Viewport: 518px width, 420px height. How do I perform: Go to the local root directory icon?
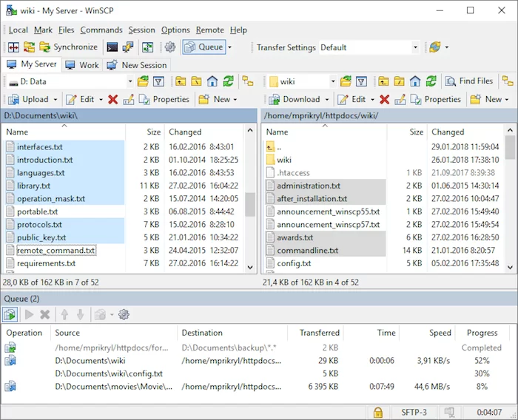coord(196,81)
